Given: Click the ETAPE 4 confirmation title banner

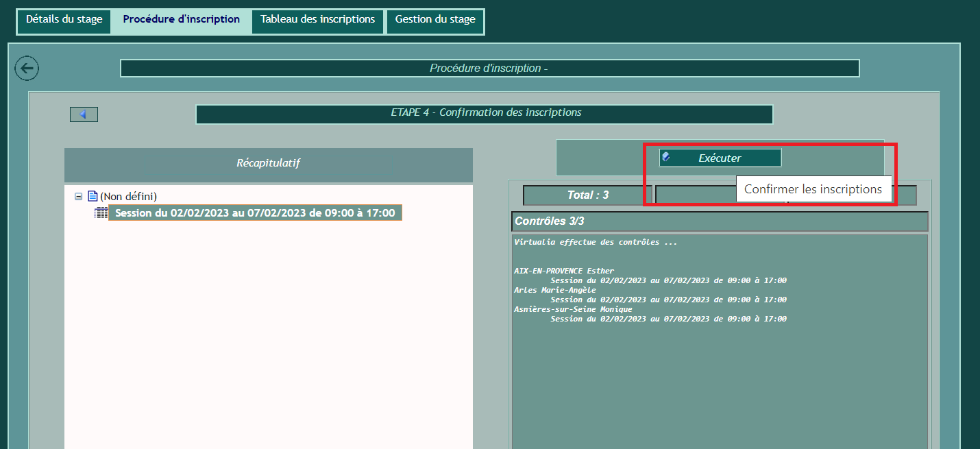Looking at the screenshot, I should [484, 113].
